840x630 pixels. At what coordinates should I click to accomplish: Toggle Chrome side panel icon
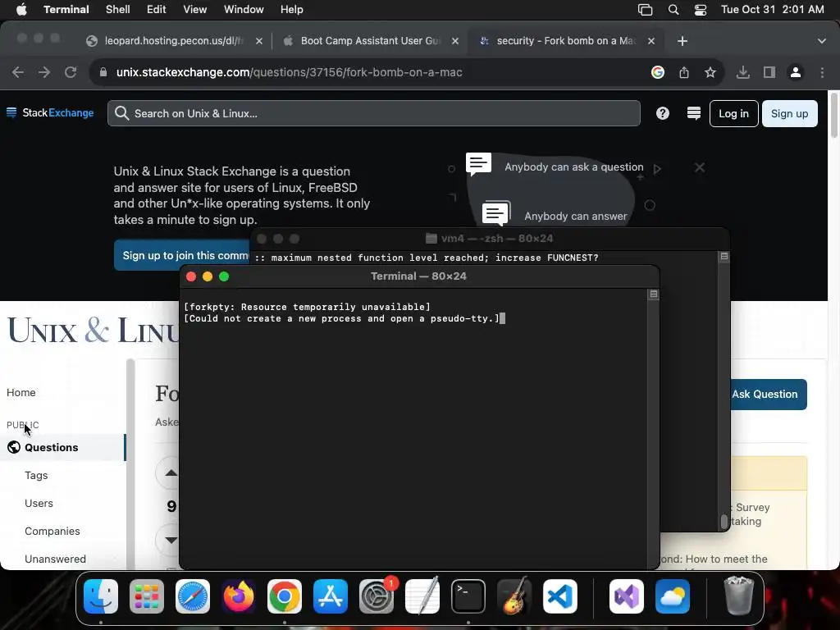(x=769, y=72)
